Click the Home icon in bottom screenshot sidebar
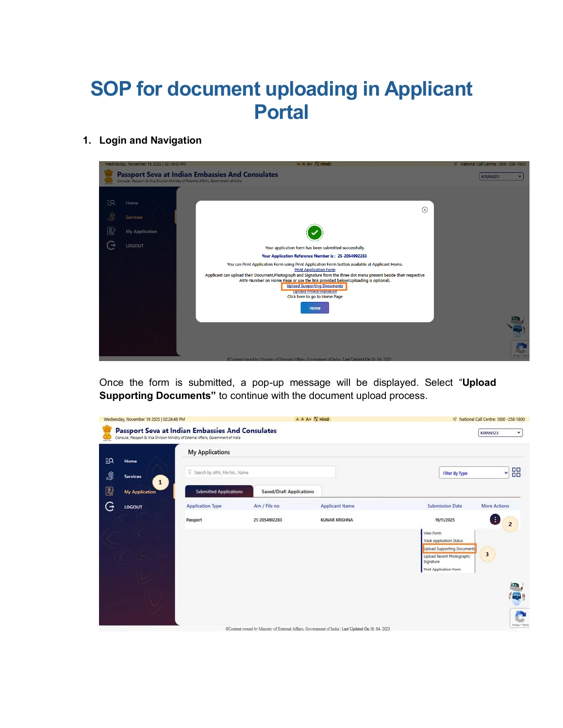 pos(110,461)
